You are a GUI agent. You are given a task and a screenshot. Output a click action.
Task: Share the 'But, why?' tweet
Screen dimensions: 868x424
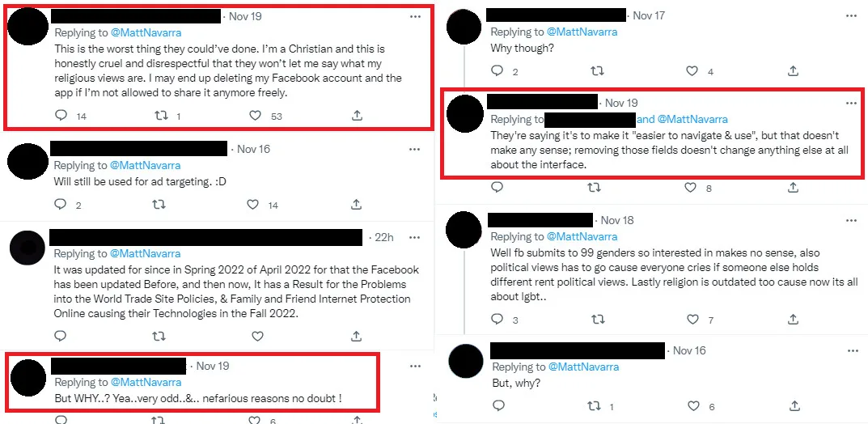click(x=793, y=406)
